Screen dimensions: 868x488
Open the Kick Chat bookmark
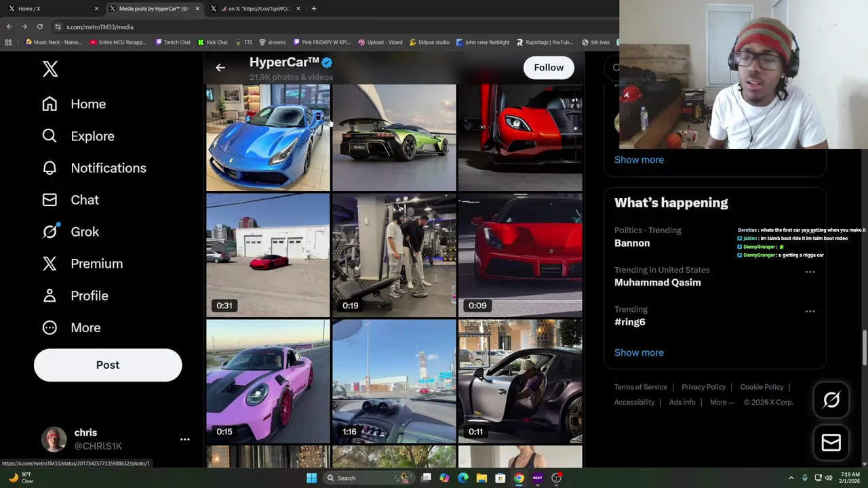(212, 42)
